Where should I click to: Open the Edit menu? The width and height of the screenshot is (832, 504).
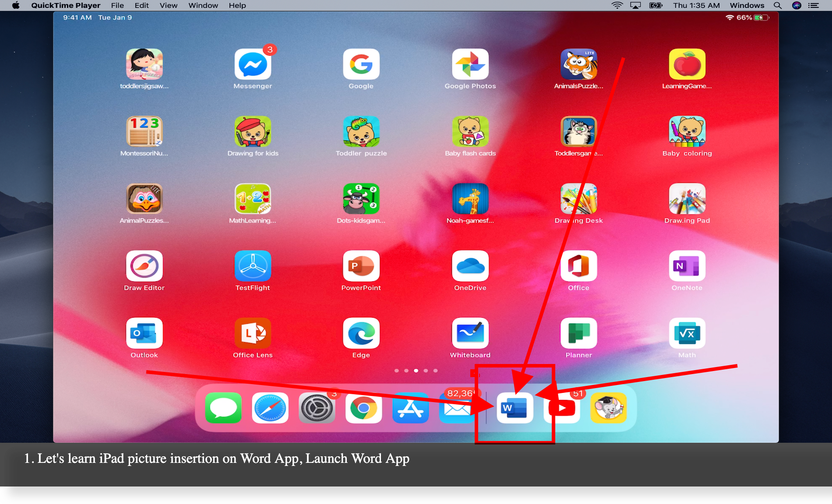tap(141, 5)
